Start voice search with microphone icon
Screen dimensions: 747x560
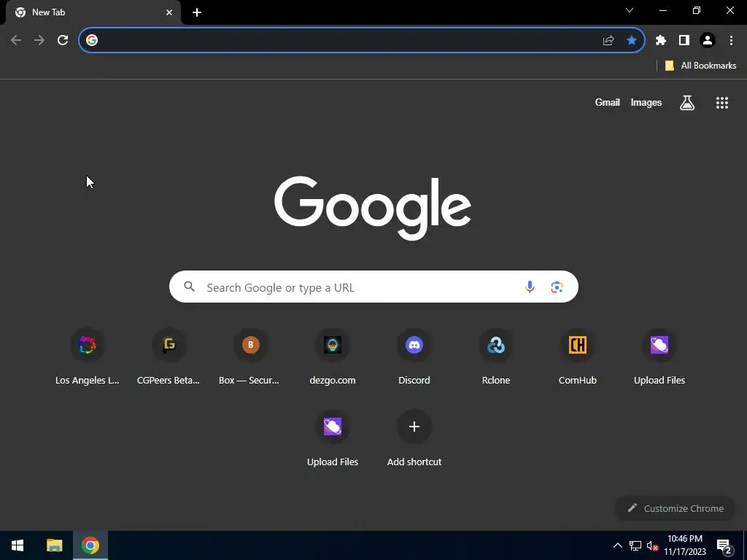coord(530,287)
